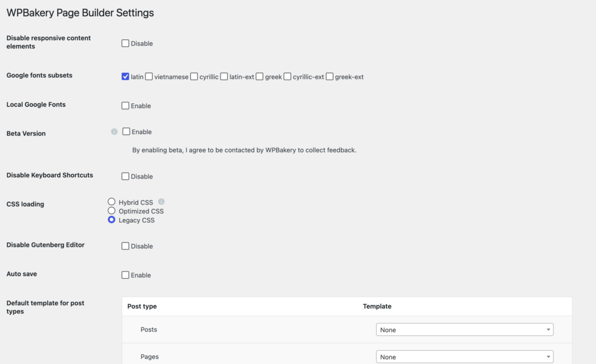This screenshot has height=364, width=596.
Task: Tick the greek fonts subset checkbox
Action: tap(260, 76)
